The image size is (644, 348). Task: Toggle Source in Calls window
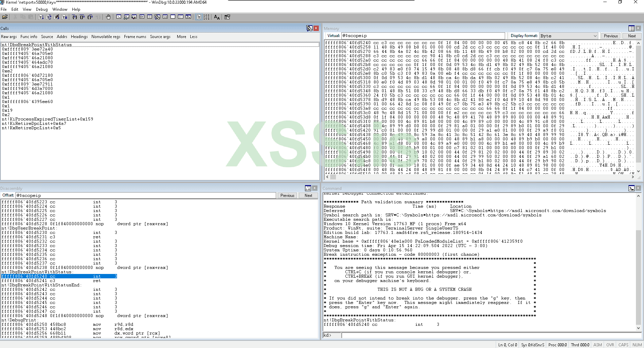click(47, 37)
